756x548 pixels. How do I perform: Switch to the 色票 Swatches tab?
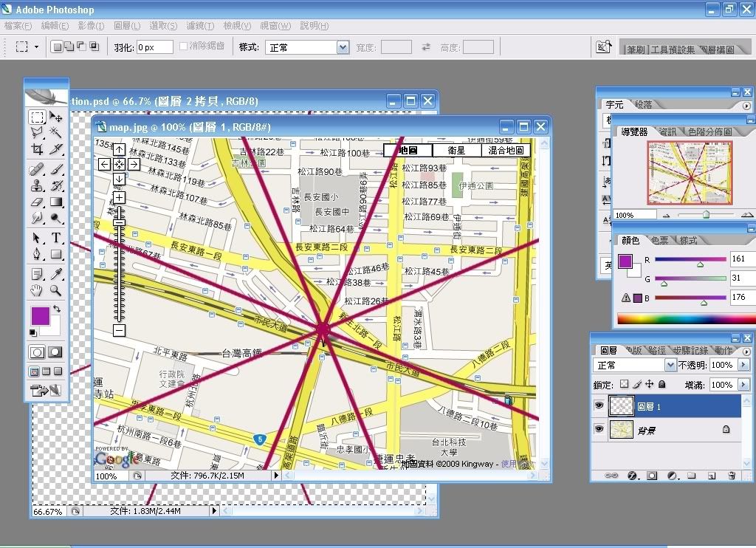pyautogui.click(x=659, y=240)
